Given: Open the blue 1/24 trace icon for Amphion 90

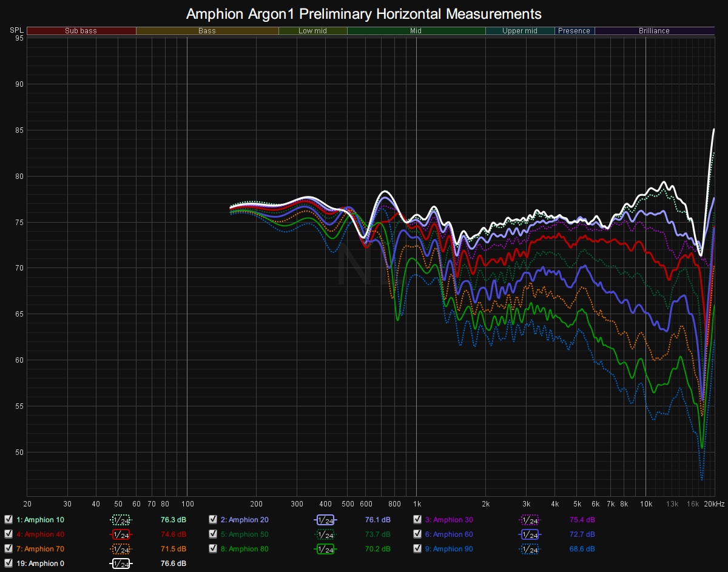Looking at the screenshot, I should coord(530,549).
